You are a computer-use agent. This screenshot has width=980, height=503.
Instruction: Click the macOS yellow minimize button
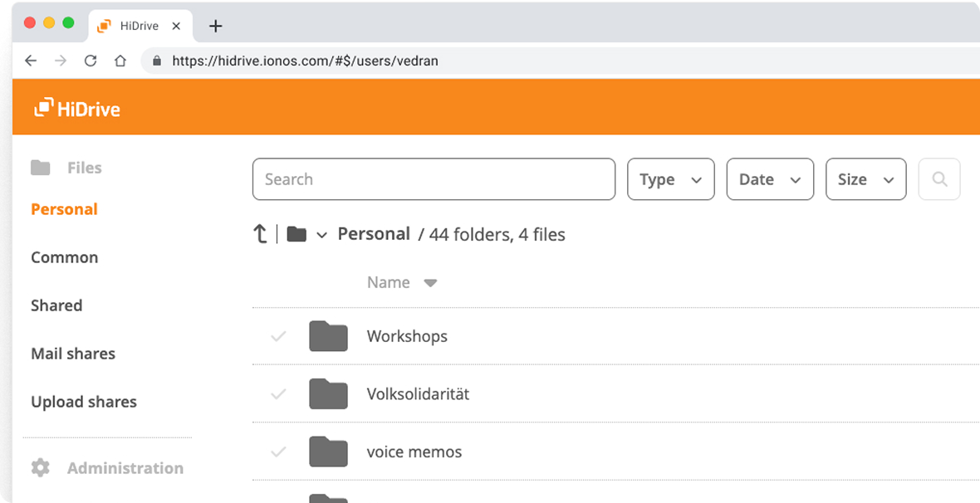coord(49,23)
